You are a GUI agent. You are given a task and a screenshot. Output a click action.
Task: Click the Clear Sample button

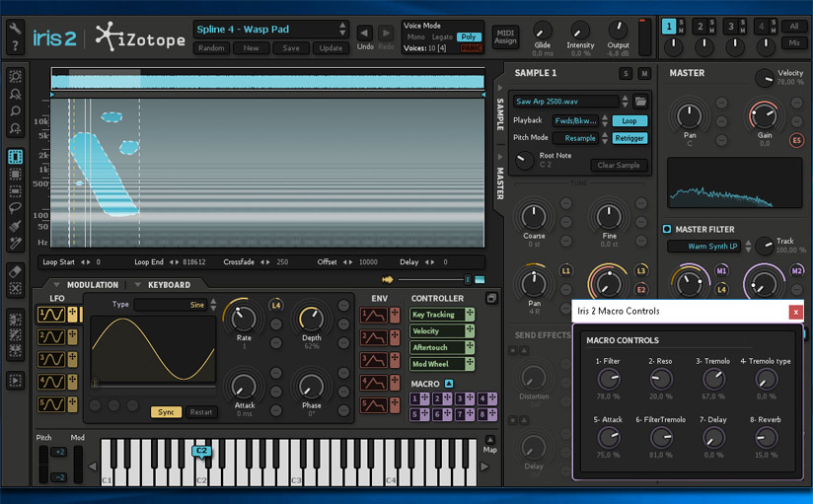point(619,165)
